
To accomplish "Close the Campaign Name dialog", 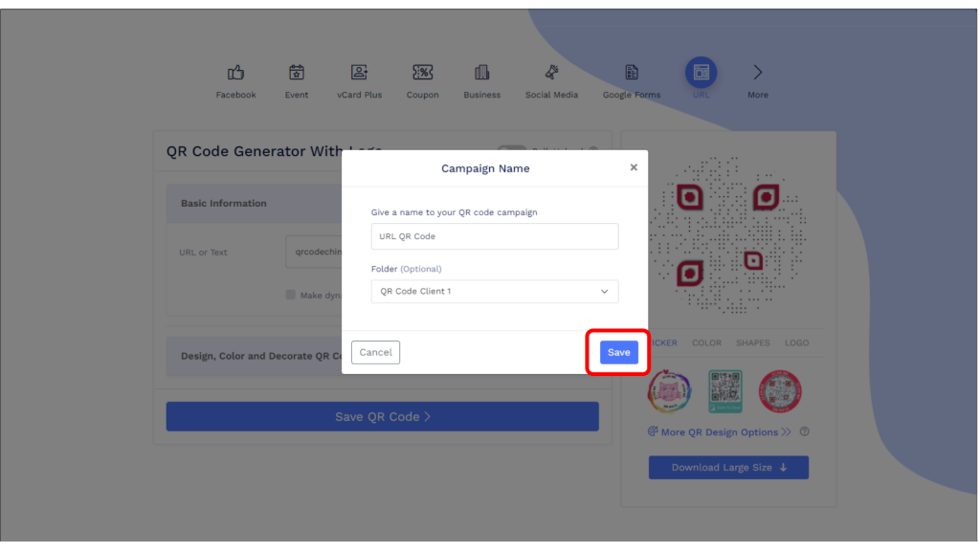I will tap(634, 167).
